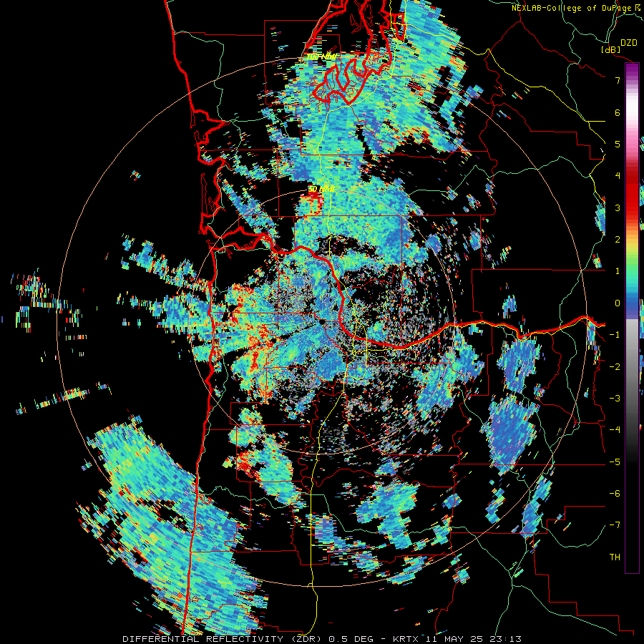Click the -6 dB scale label
The height and width of the screenshot is (644, 644).
click(615, 494)
